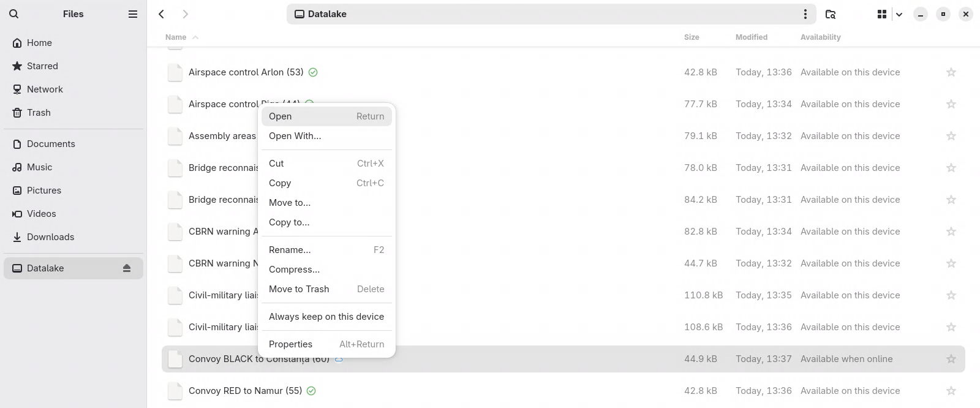Star the 84.2 kB Bridge reconnaissance file
The height and width of the screenshot is (408, 980).
(x=951, y=200)
